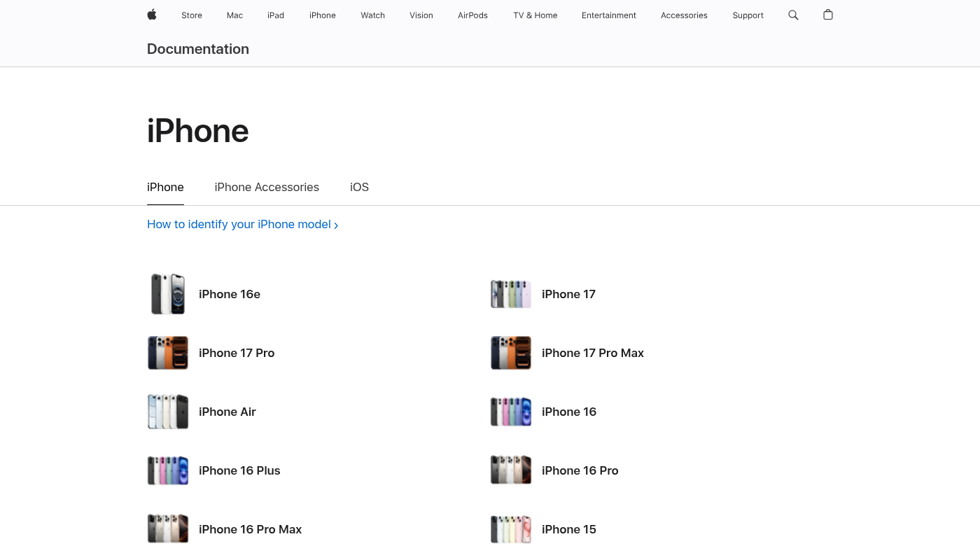Image resolution: width=980 pixels, height=560 pixels.
Task: Select AirPods in the top navigation
Action: click(472, 15)
